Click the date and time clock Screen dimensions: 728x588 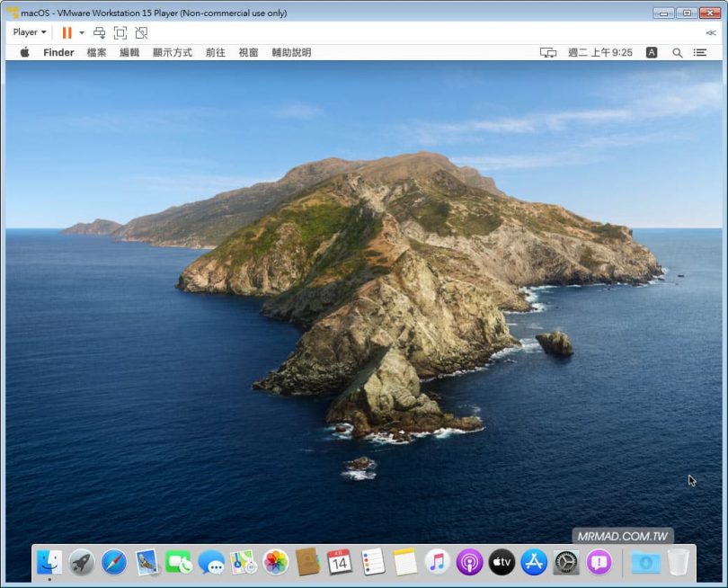[599, 53]
